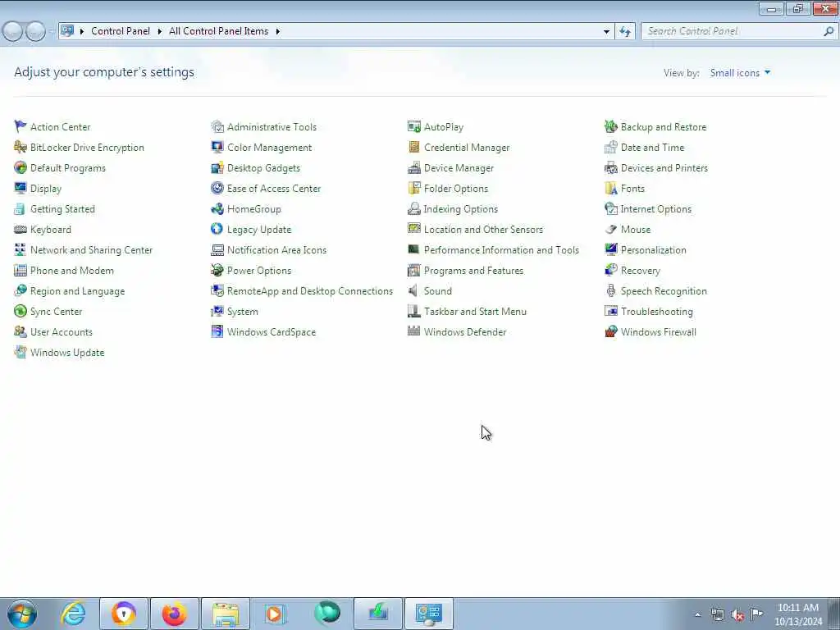Click the Action Center tray flag
The height and width of the screenshot is (630, 840).
[757, 614]
